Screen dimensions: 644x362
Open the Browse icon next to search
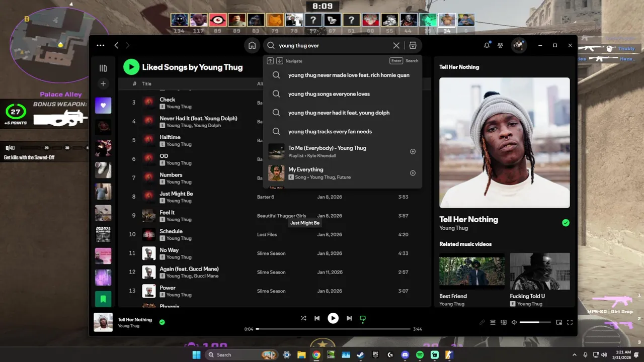413,45
